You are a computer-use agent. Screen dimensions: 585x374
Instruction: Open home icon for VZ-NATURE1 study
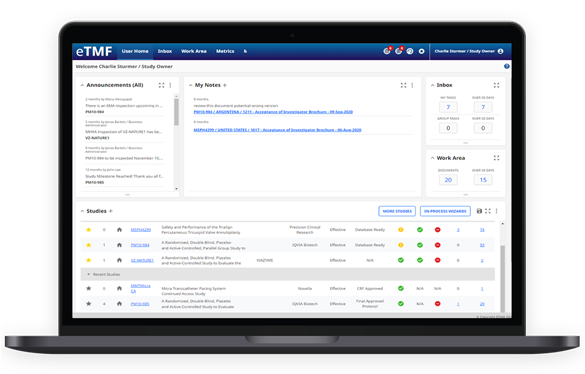[119, 260]
